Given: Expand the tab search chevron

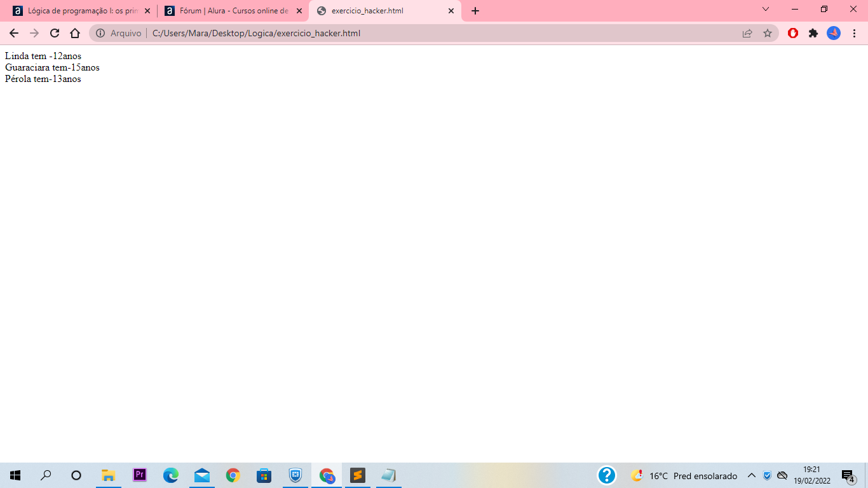Looking at the screenshot, I should click(x=766, y=10).
